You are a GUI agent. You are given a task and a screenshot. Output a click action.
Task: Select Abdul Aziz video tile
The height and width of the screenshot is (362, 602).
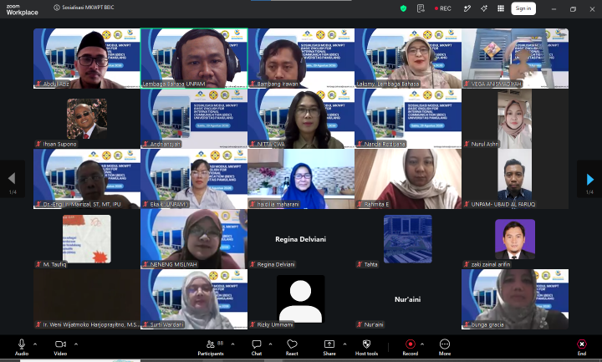tap(87, 58)
